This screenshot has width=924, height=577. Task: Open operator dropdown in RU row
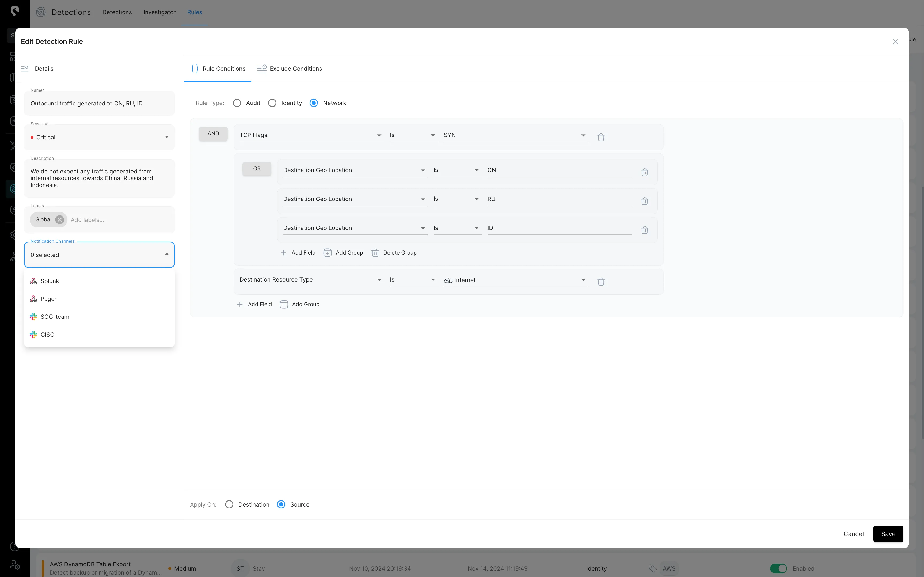click(457, 199)
